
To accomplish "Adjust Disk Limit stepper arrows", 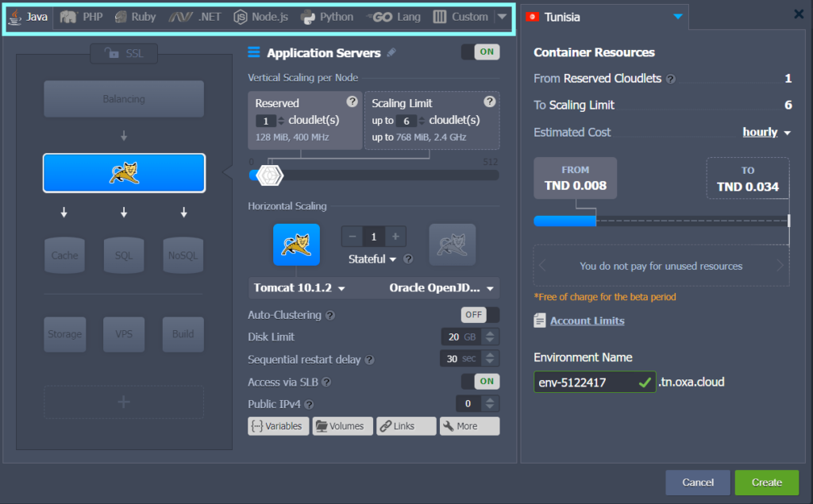I will click(490, 337).
